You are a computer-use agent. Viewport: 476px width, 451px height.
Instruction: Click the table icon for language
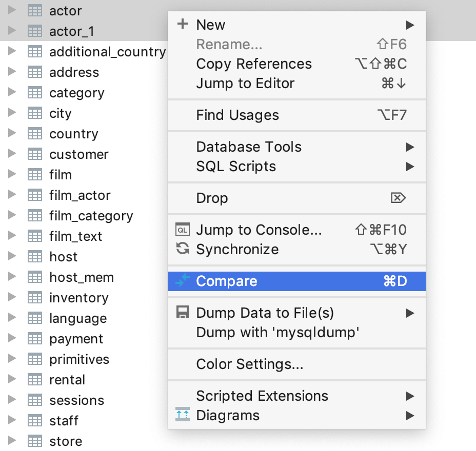click(35, 318)
